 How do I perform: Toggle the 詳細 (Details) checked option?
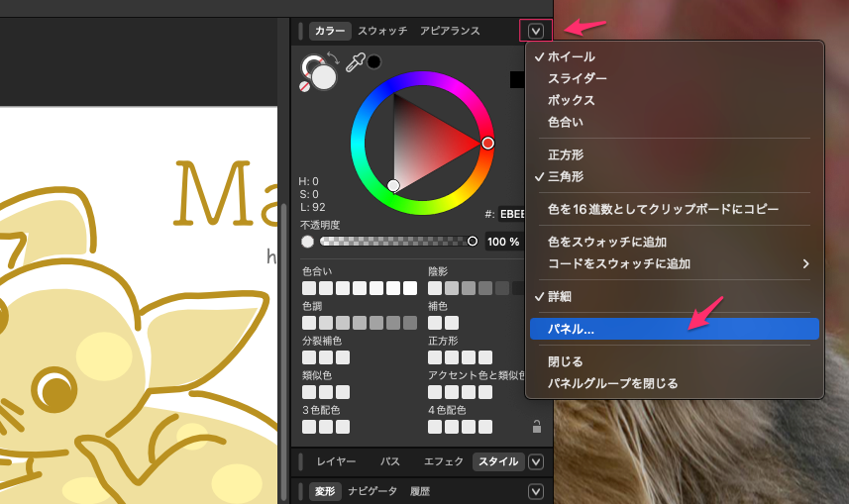(560, 296)
